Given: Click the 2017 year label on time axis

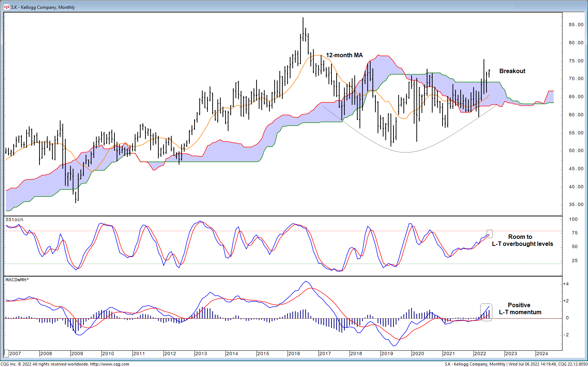Looking at the screenshot, I should [325, 354].
